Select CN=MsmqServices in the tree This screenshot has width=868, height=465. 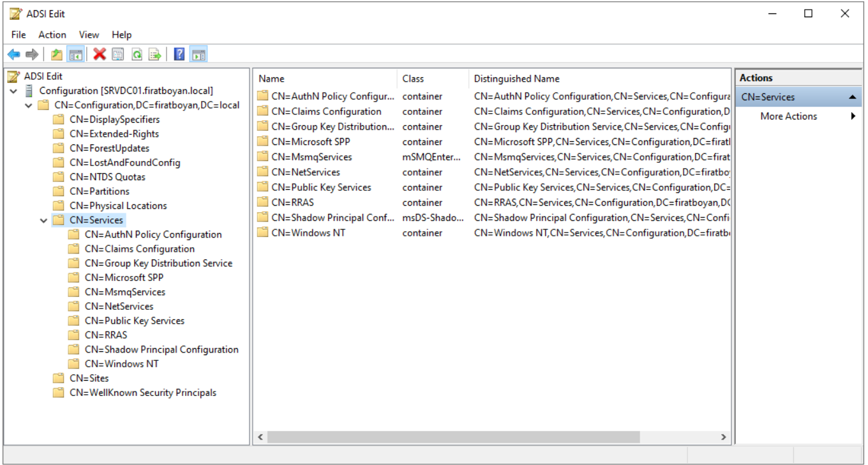tap(125, 292)
